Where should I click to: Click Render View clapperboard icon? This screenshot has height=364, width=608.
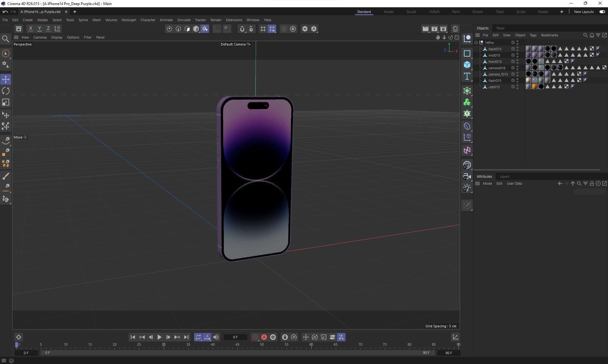tap(425, 29)
